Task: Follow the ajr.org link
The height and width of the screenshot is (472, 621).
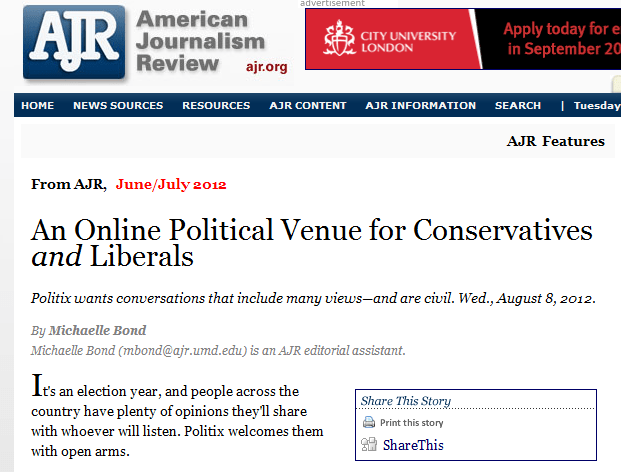Action: click(x=265, y=67)
